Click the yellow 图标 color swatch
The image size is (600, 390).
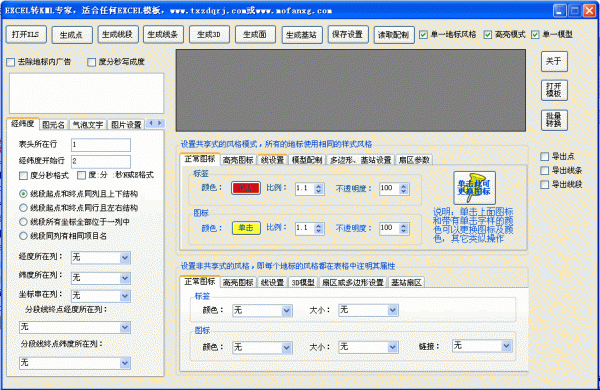(246, 228)
